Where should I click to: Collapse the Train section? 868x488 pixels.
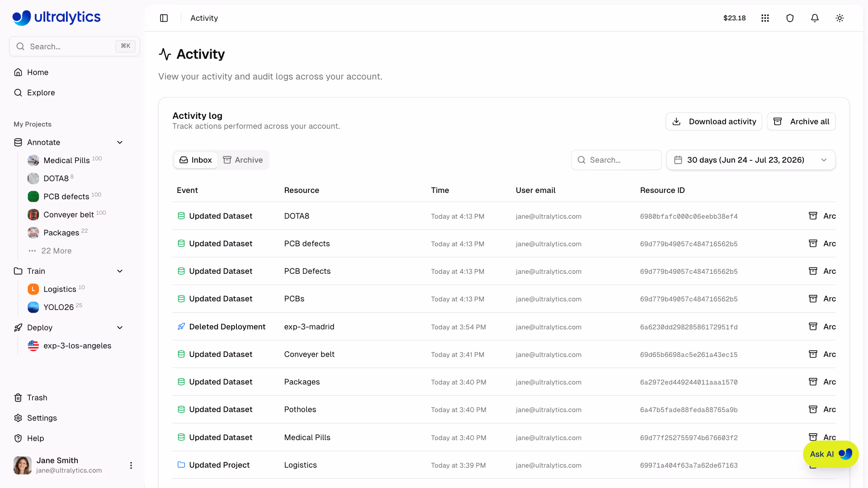(x=120, y=271)
